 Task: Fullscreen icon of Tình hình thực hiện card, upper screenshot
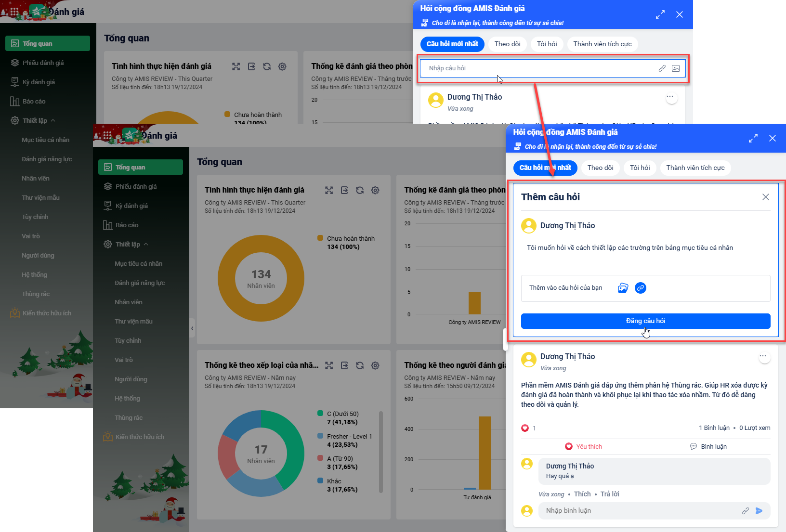tap(236, 66)
